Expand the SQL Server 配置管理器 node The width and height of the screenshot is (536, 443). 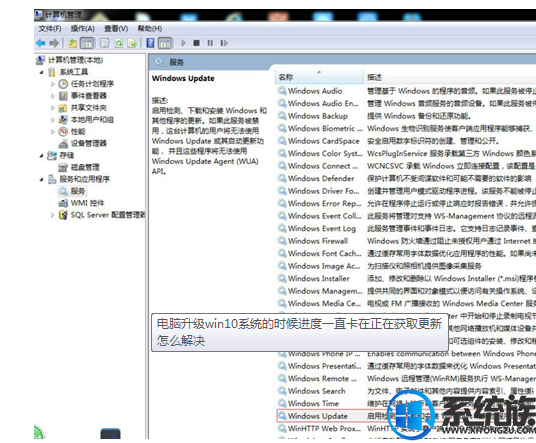(53, 215)
